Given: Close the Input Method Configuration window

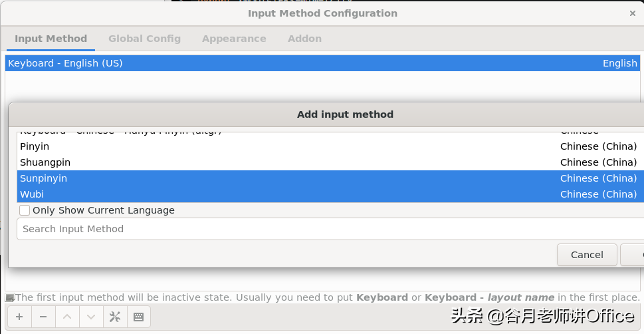Looking at the screenshot, I should point(633,13).
